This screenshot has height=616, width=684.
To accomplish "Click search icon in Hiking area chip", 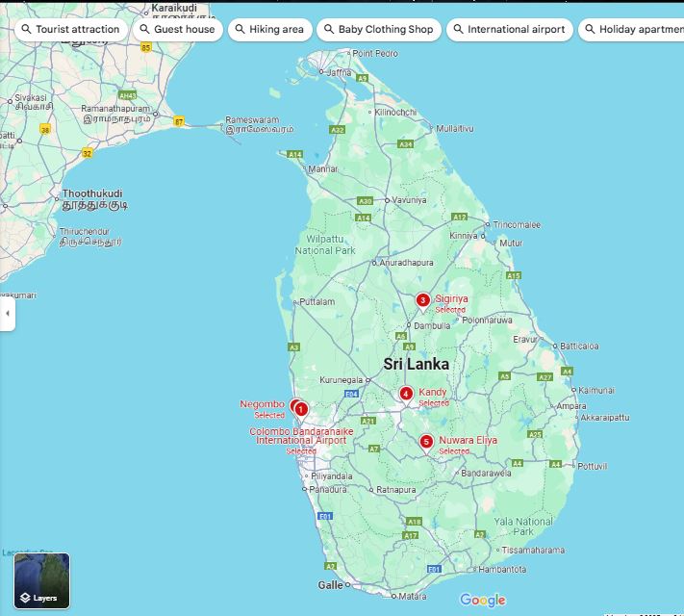I will pyautogui.click(x=240, y=30).
